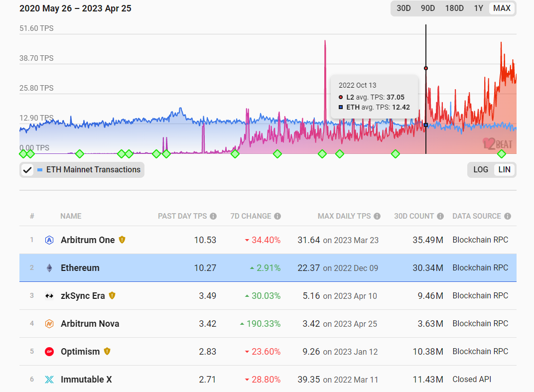Screen dimensions: 534x392
Task: Click the red Optimism logo icon
Action: [x=49, y=352]
